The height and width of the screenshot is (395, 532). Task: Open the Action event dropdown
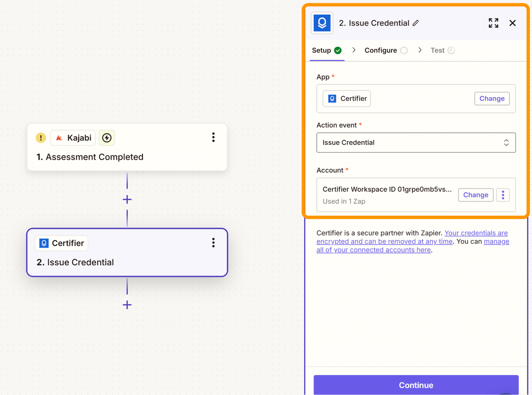pyautogui.click(x=416, y=142)
